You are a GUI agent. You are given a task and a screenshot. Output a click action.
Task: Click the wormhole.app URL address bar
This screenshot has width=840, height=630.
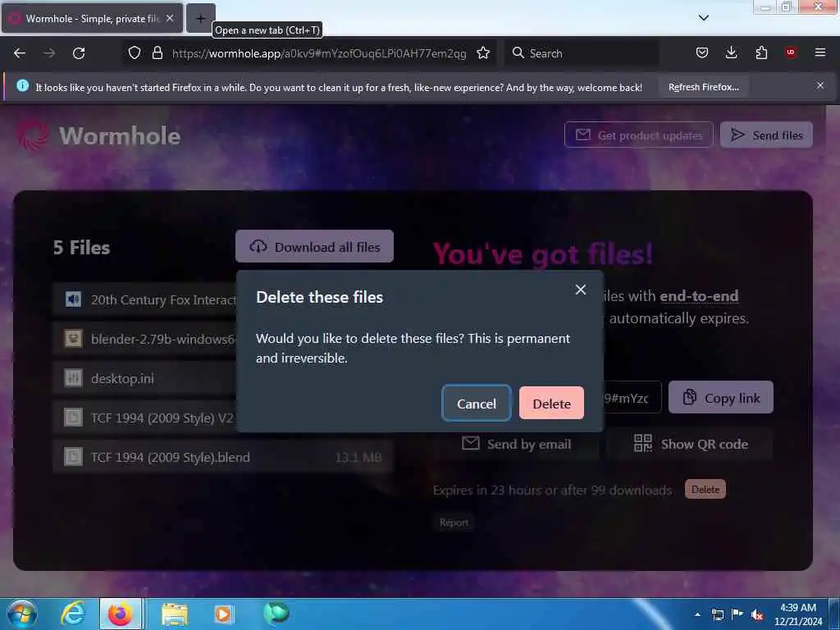pos(319,53)
